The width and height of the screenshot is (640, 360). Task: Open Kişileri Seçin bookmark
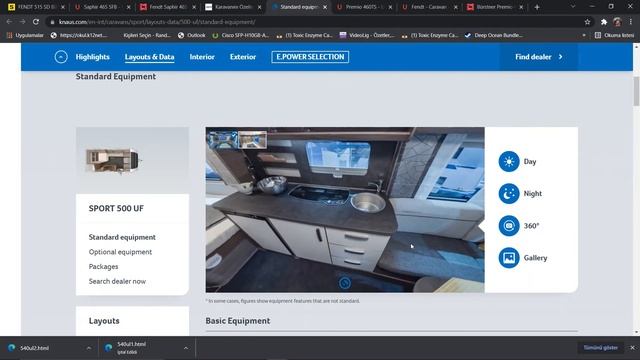pos(147,36)
